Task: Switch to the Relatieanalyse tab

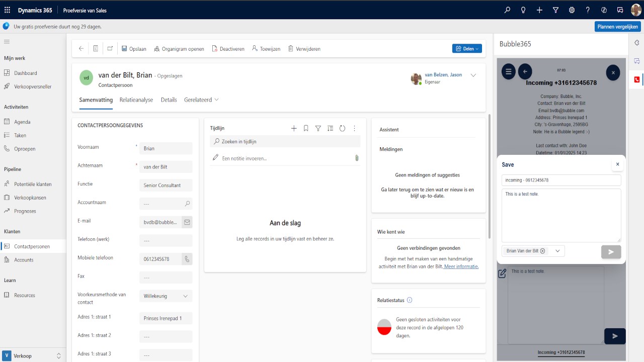Action: pos(136,100)
